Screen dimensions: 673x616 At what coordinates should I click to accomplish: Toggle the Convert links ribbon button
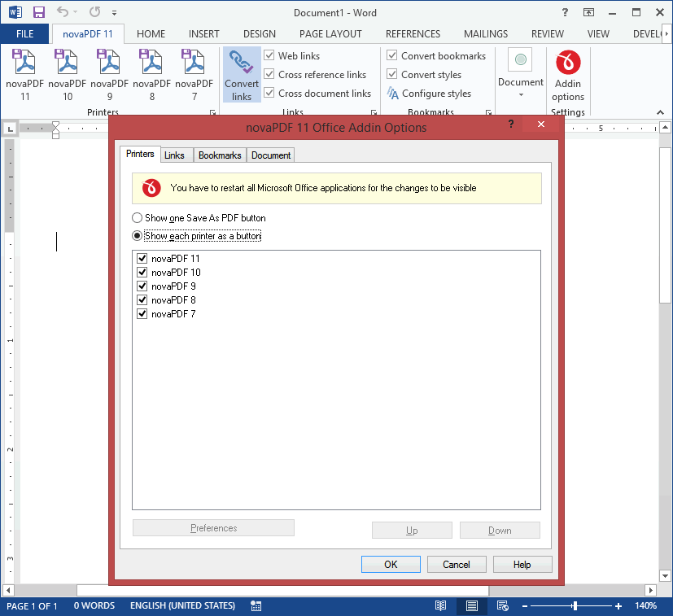point(242,75)
